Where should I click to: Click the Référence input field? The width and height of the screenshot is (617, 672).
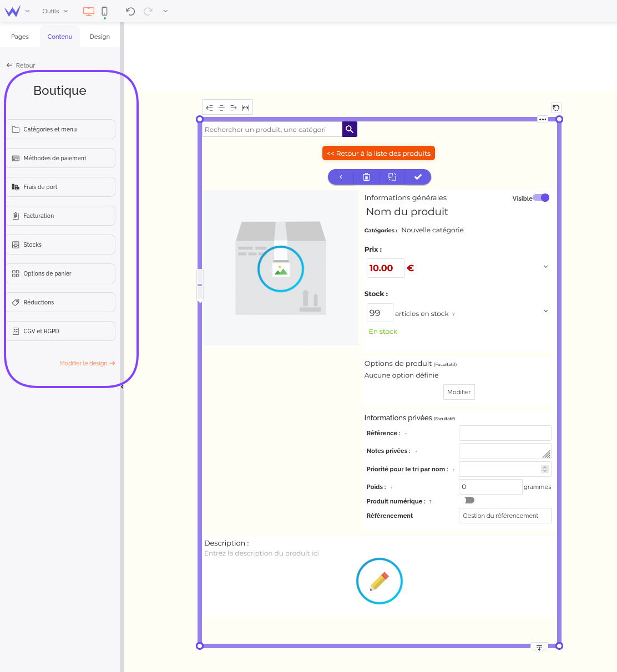(x=505, y=433)
